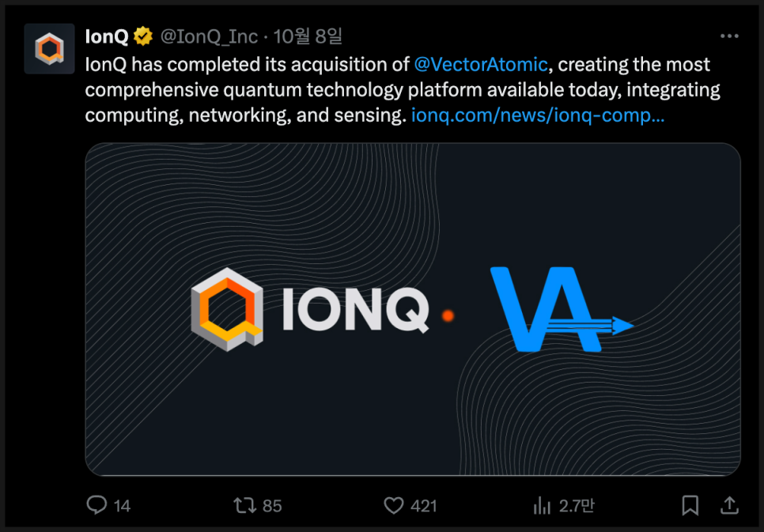Open the IonQ and VA image card
Screen dimensions: 764x532
[x=413, y=310]
